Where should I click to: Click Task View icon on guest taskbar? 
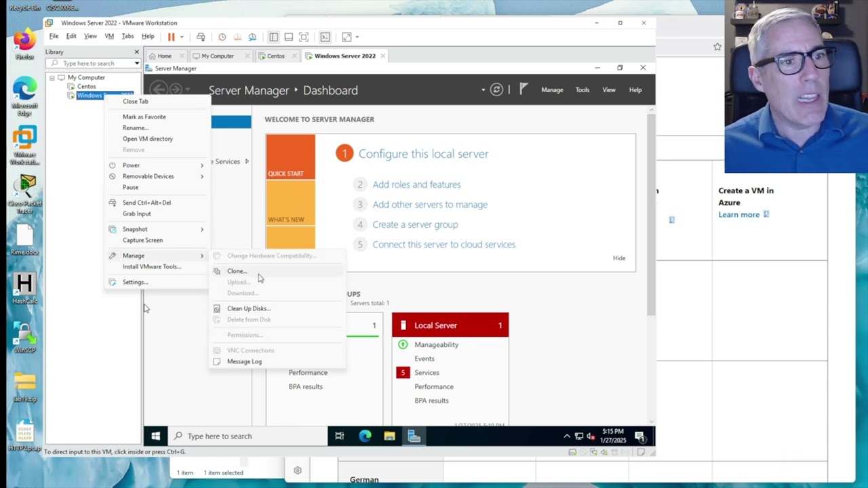(340, 436)
